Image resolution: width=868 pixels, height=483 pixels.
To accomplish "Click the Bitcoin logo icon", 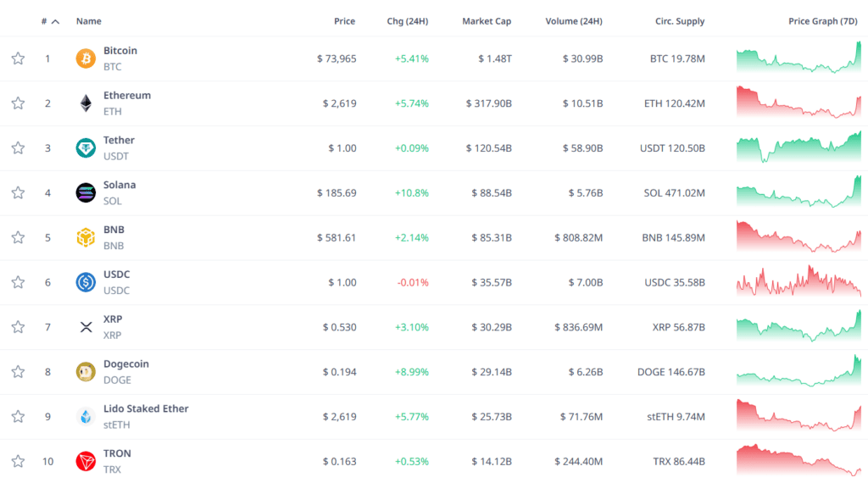I will point(86,58).
